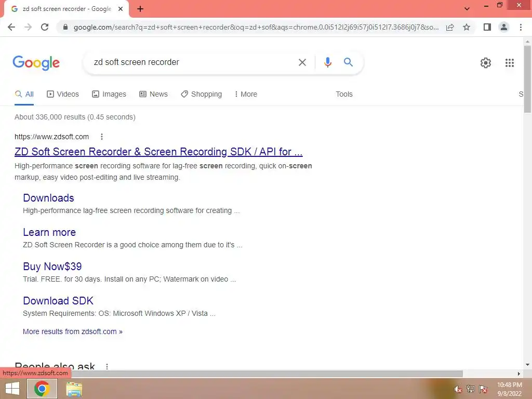The height and width of the screenshot is (399, 532).
Task: Open People also ask options menu
Action: tap(107, 366)
